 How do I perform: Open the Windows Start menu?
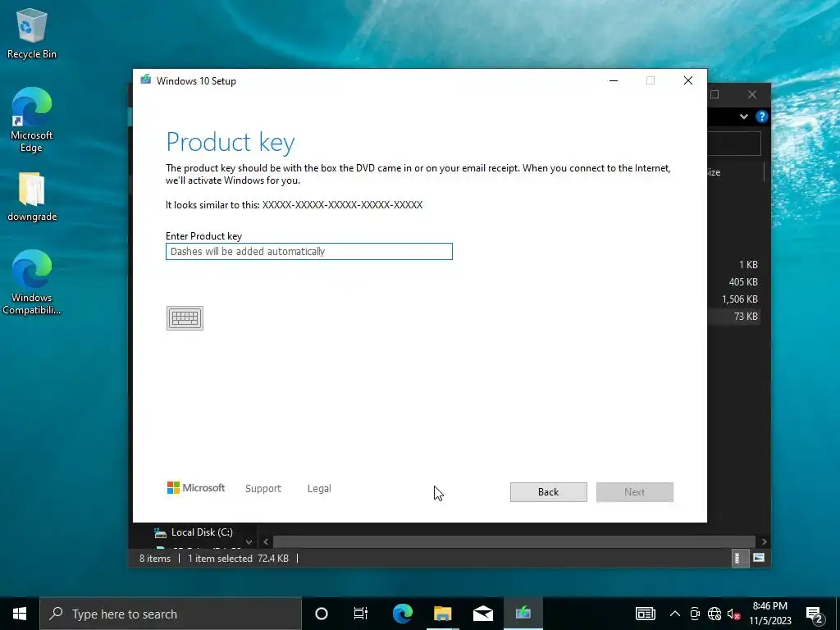(20, 614)
